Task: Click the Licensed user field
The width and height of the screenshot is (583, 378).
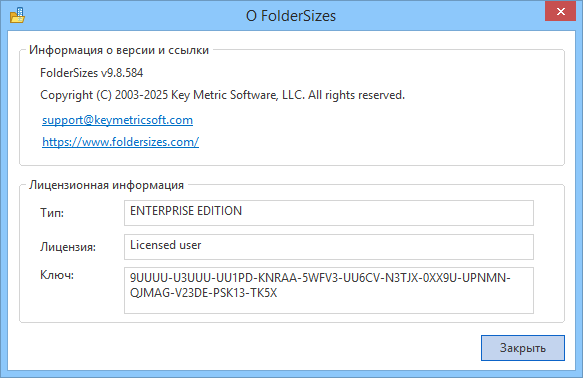Action: click(x=329, y=247)
